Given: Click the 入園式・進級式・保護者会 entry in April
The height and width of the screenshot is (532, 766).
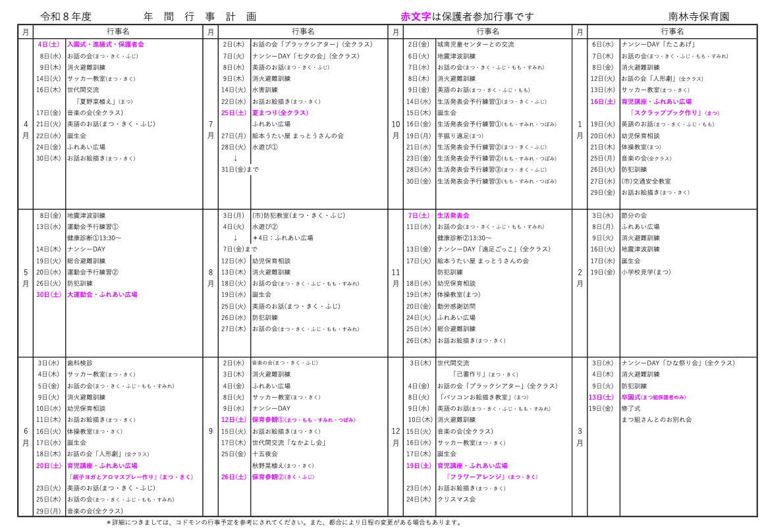Looking at the screenshot, I should (x=105, y=45).
